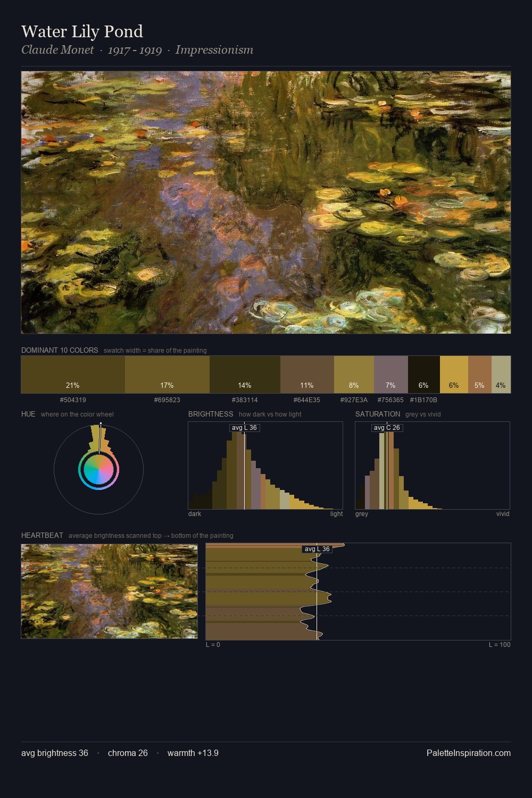Click the 6% golden yellow swatch

[x=454, y=375]
